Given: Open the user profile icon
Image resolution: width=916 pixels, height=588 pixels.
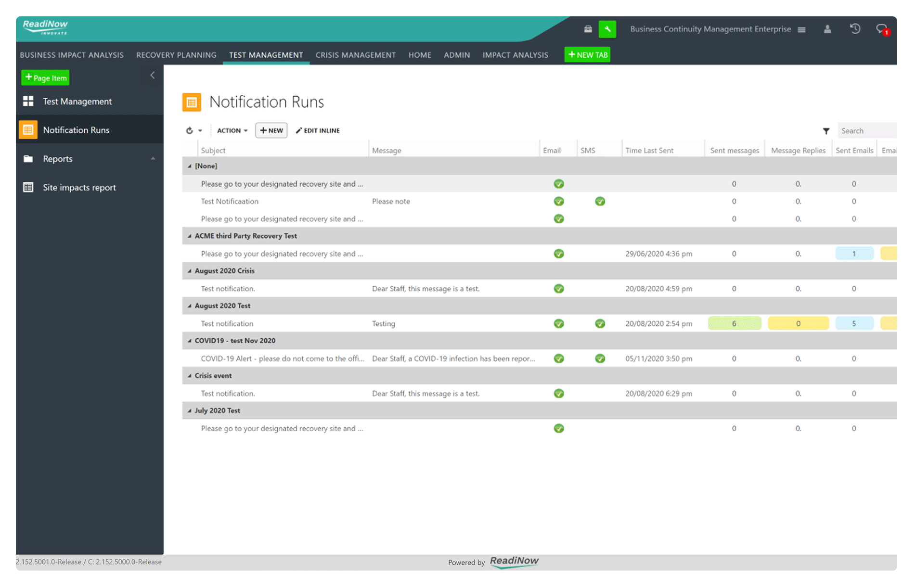Looking at the screenshot, I should click(x=827, y=29).
